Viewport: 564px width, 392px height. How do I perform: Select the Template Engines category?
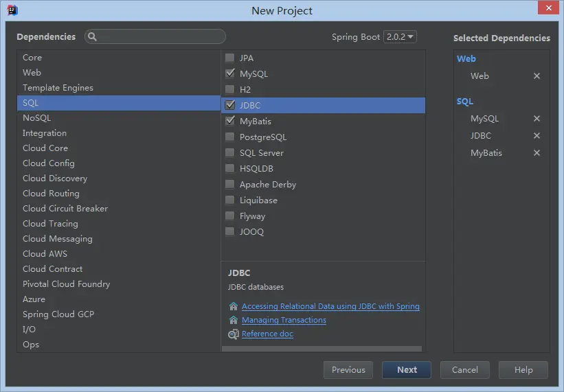click(x=119, y=88)
